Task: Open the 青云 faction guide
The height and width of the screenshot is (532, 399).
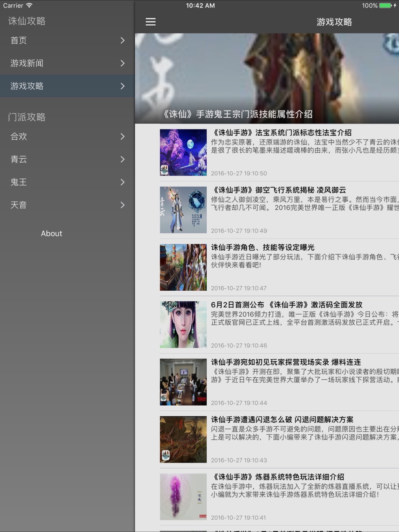Action: click(67, 159)
